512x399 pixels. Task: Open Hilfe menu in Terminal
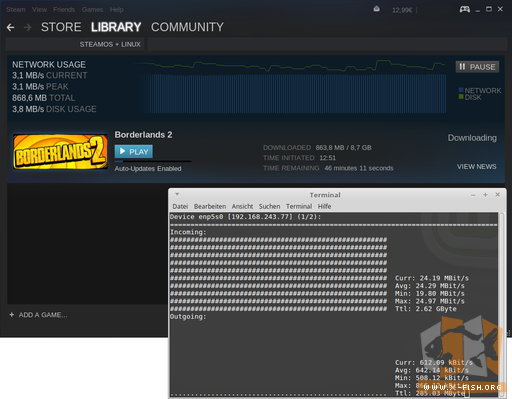tap(324, 206)
